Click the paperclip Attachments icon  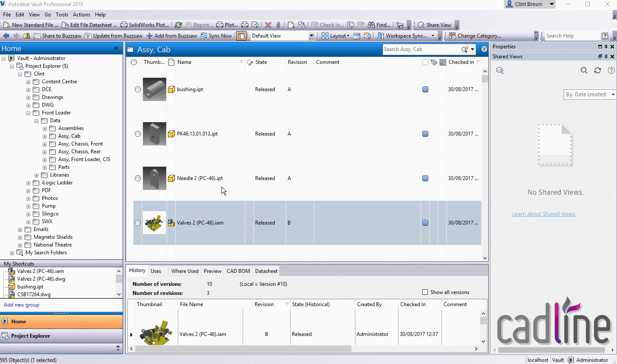click(x=278, y=25)
